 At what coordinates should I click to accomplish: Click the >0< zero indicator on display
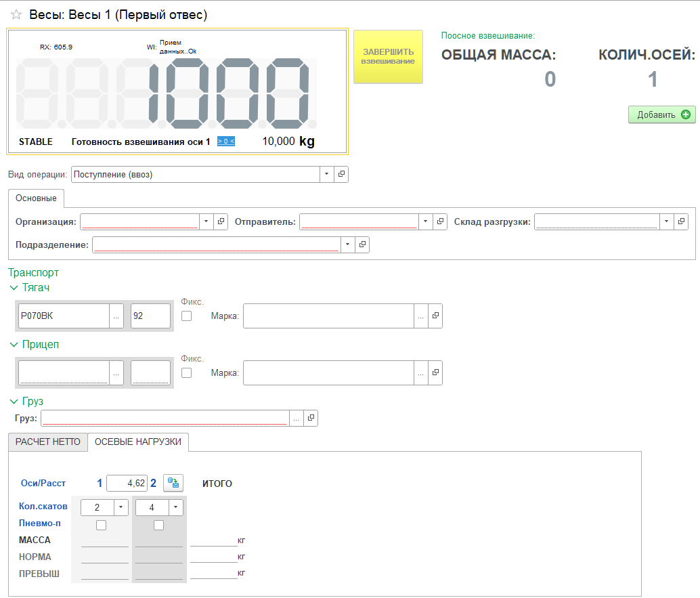tap(225, 142)
